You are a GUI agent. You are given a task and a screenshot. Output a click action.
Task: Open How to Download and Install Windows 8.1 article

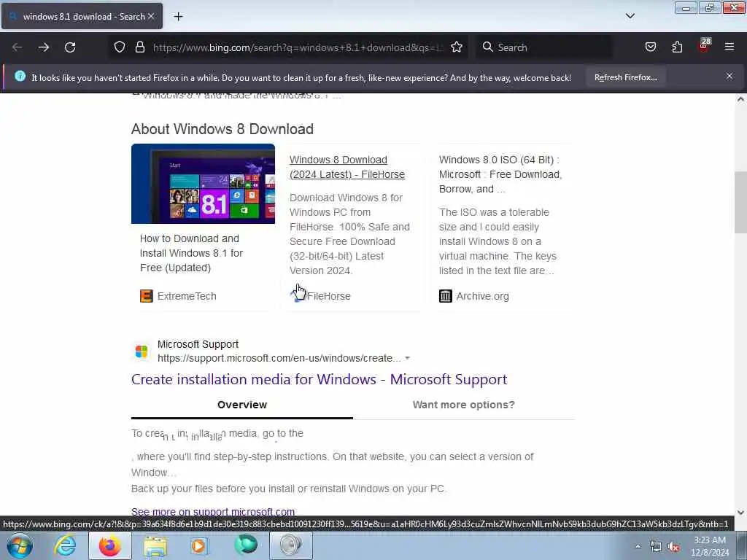pos(192,253)
